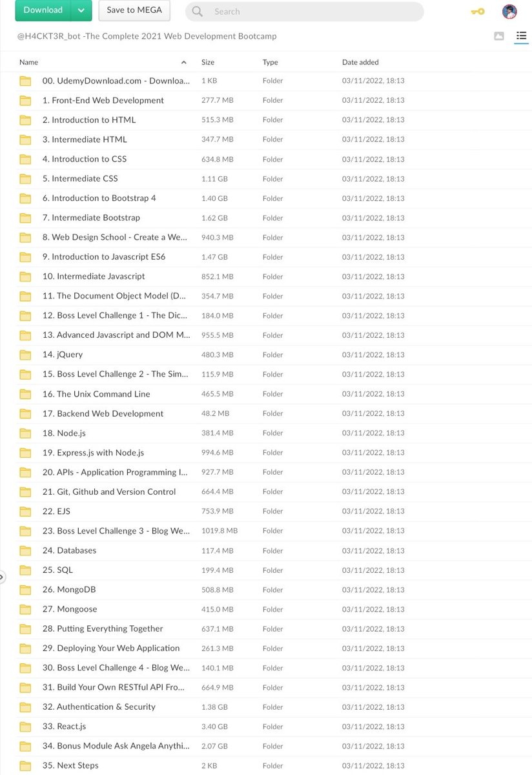Select folder icon of 7. Intermediate Bootstrap
This screenshot has width=532, height=775.
25,218
